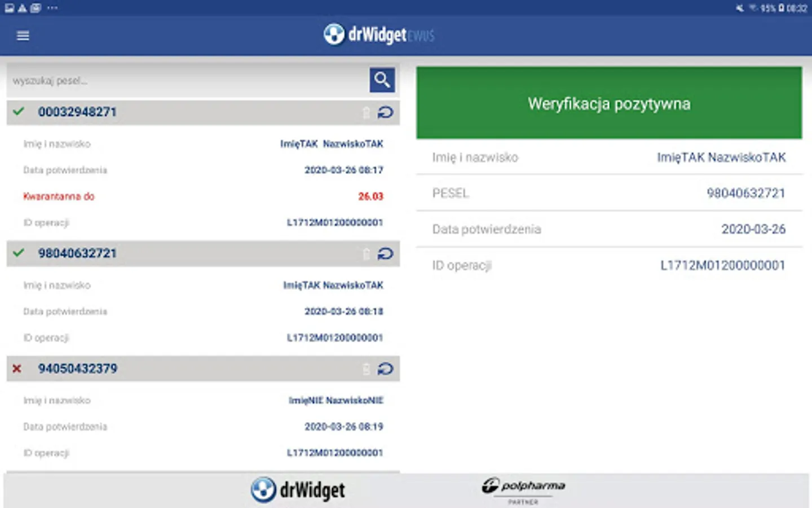Refresh verification for PESEL 94050432379
The height and width of the screenshot is (508, 812).
[385, 369]
